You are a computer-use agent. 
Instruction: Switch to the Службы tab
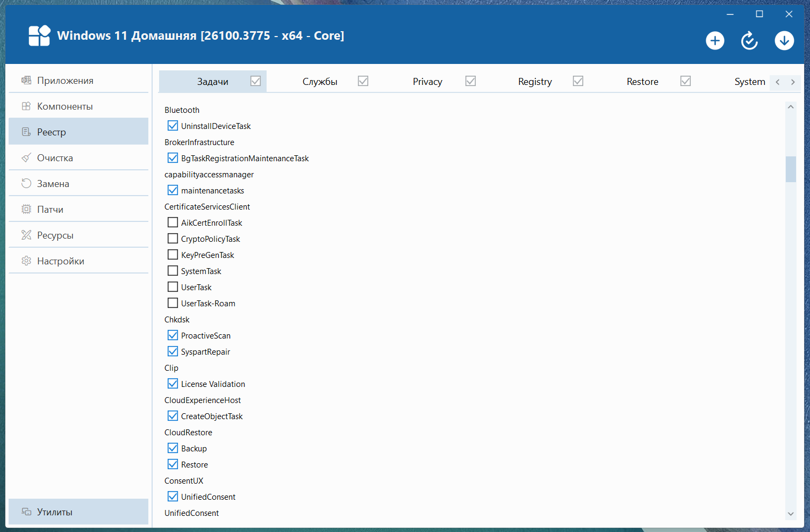(320, 82)
